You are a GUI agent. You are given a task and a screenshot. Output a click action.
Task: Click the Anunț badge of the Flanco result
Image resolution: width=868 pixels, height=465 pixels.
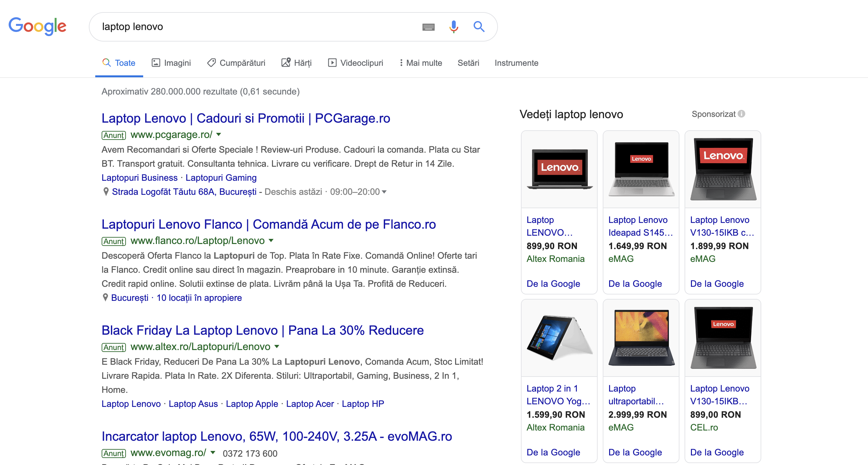(x=113, y=241)
